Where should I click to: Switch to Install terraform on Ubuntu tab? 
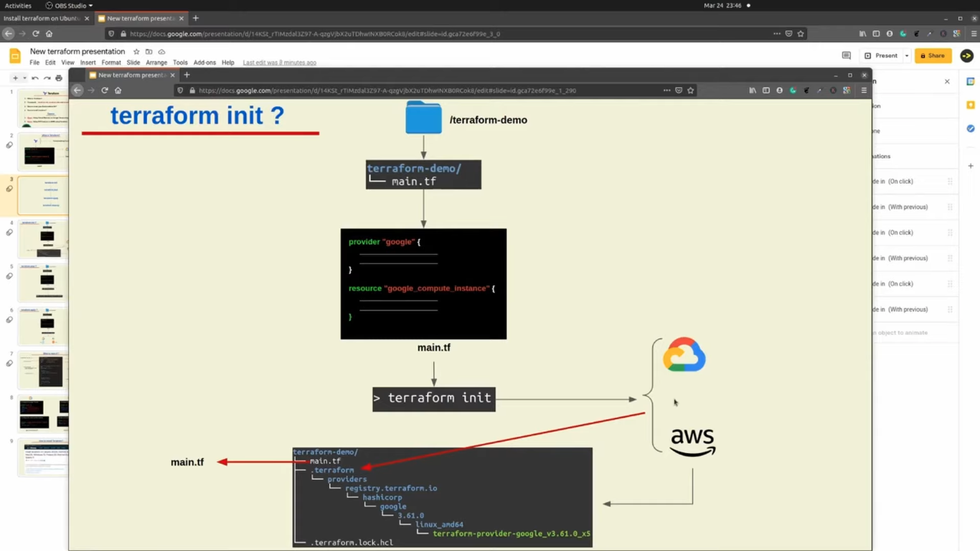point(43,18)
